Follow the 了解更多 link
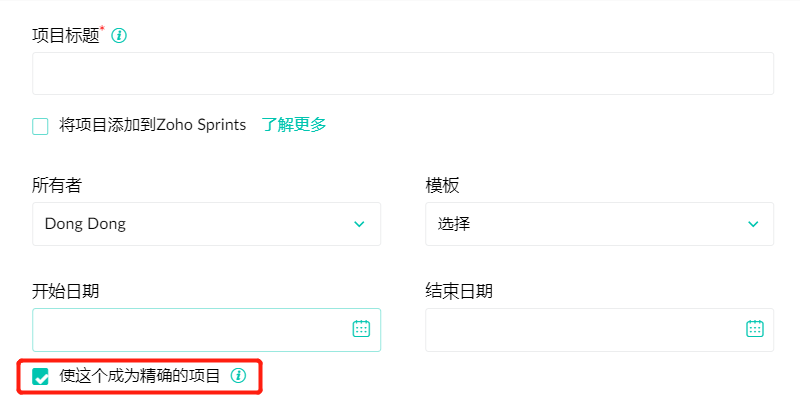The image size is (800, 408). 294,125
